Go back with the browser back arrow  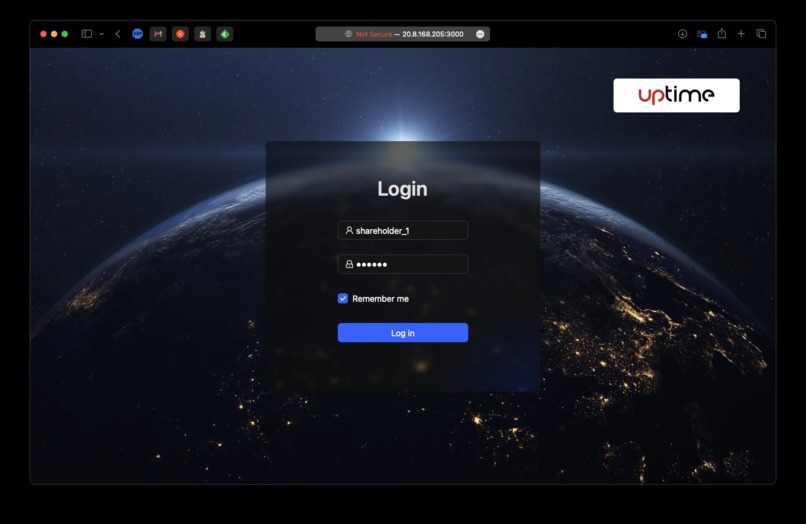118,34
